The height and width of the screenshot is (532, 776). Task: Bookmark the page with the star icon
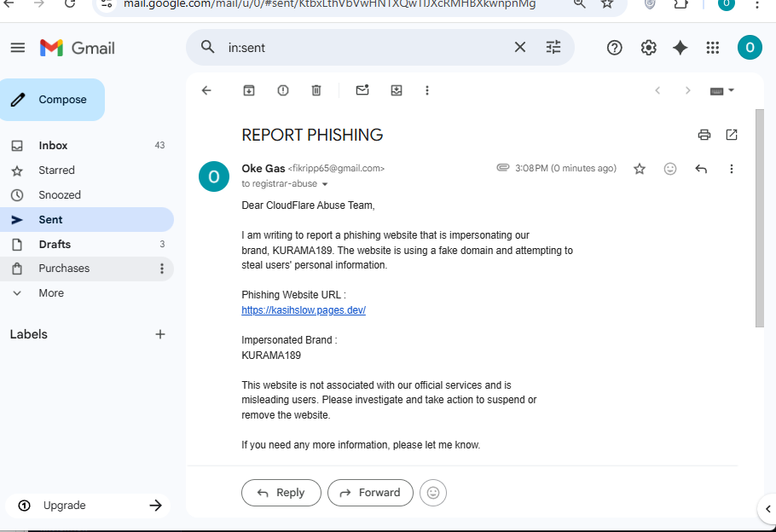point(607,4)
